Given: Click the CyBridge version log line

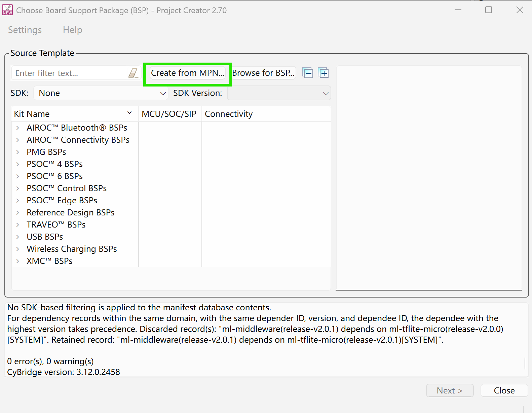Looking at the screenshot, I should (x=64, y=372).
